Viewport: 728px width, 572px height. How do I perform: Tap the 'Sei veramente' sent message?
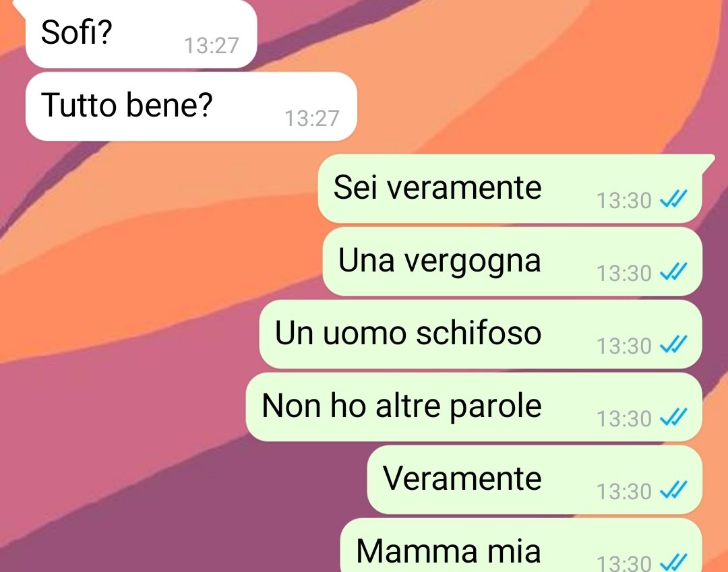[x=511, y=189]
